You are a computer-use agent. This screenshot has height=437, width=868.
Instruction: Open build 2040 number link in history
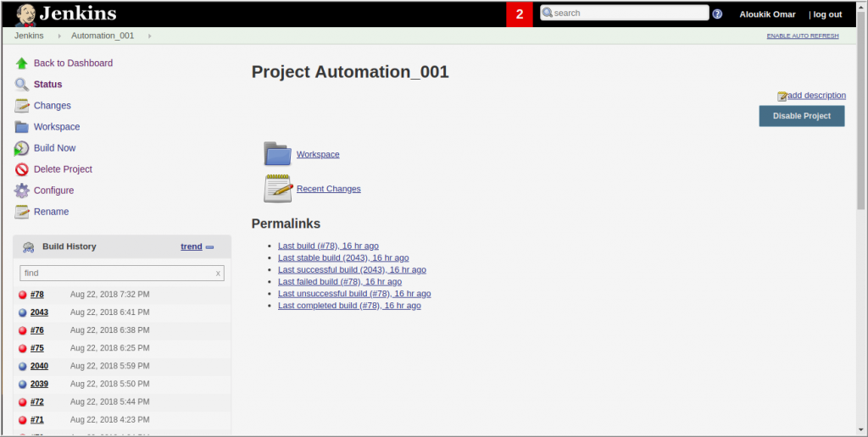coord(39,366)
